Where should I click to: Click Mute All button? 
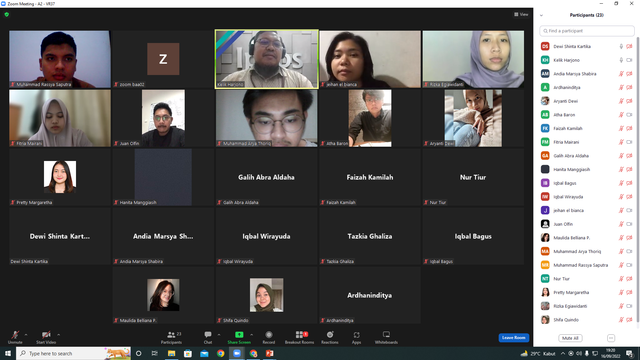[570, 338]
